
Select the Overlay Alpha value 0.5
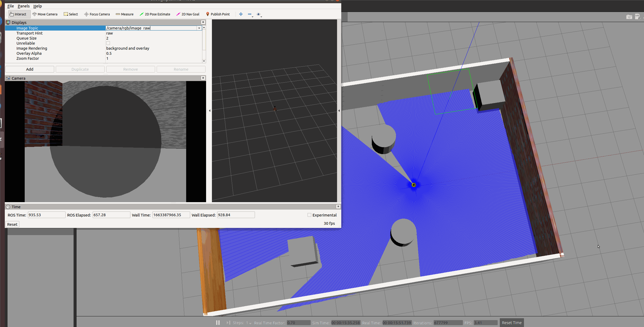(x=109, y=53)
